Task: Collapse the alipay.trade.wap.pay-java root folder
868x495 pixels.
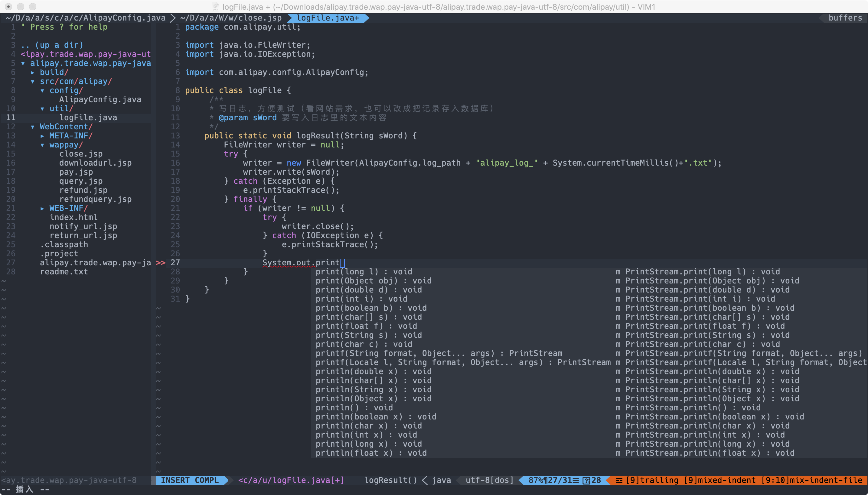Action: (x=23, y=63)
